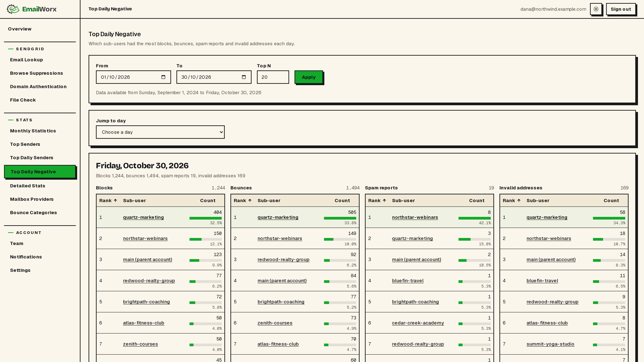This screenshot has height=362, width=644.
Task: Open the Overview page
Action: coord(20,29)
